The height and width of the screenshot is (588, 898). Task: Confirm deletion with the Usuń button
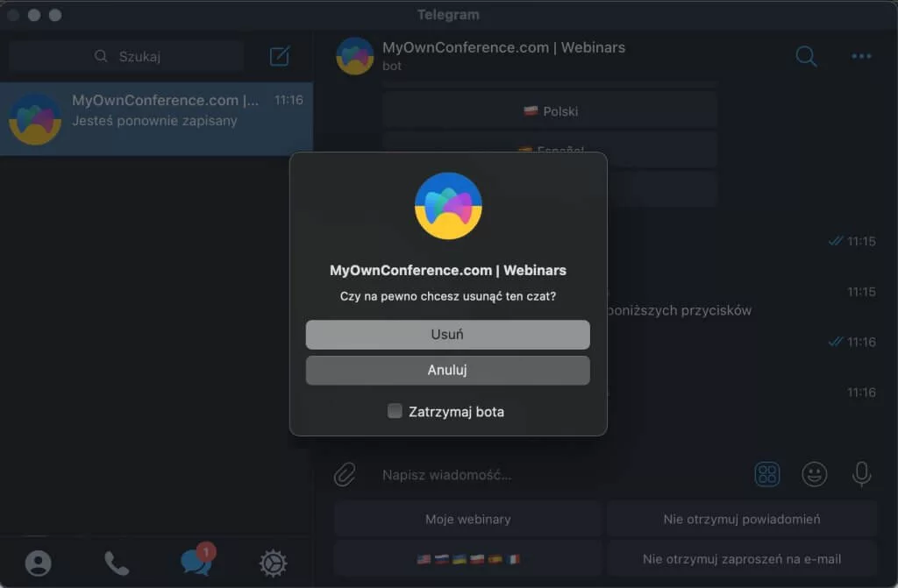tap(447, 335)
